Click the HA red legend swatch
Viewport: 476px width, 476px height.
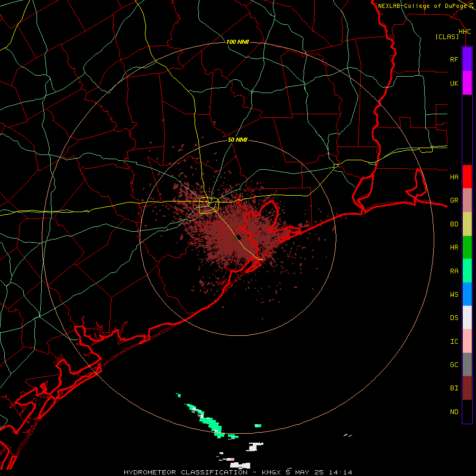[x=467, y=177]
